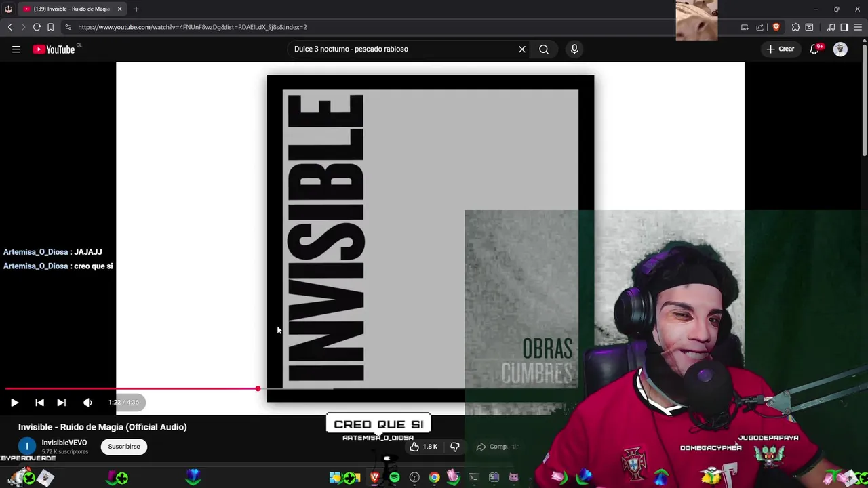Screen dimensions: 868x488
Task: Click the red playhead on the progress bar
Action: (x=258, y=388)
